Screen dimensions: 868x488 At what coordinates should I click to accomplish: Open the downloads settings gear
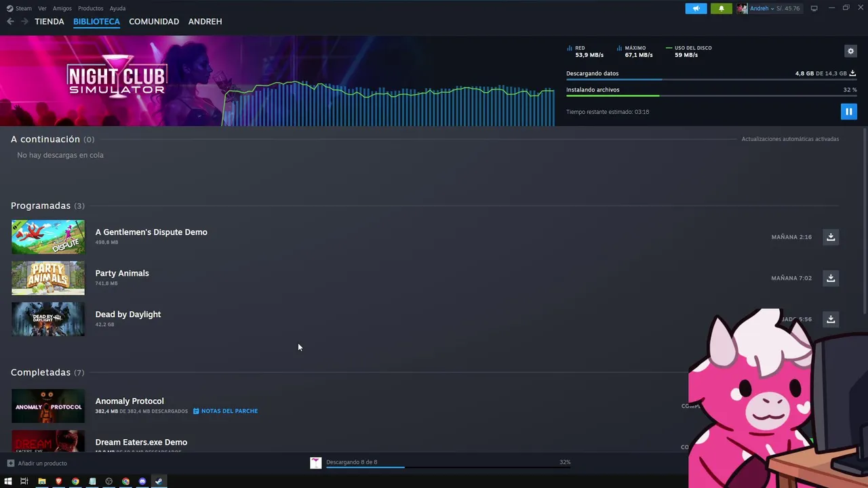tap(850, 51)
